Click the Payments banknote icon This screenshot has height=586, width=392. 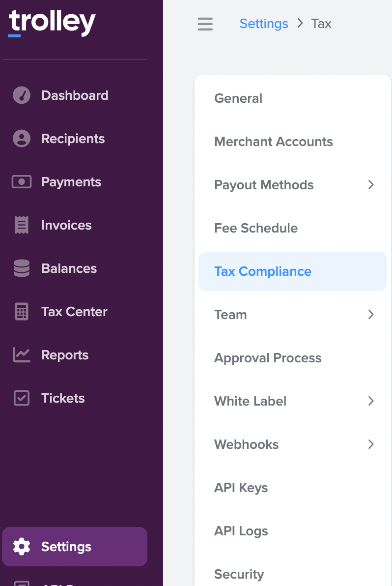tap(22, 182)
